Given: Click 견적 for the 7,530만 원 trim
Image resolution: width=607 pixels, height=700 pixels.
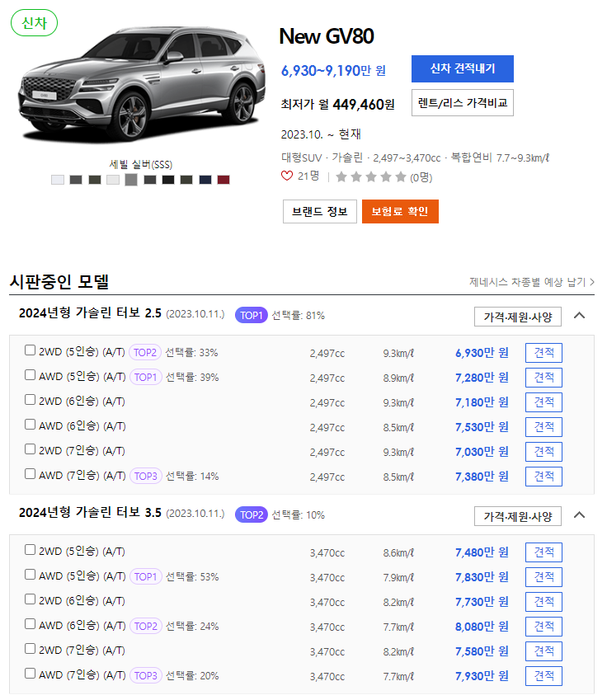Looking at the screenshot, I should click(543, 427).
